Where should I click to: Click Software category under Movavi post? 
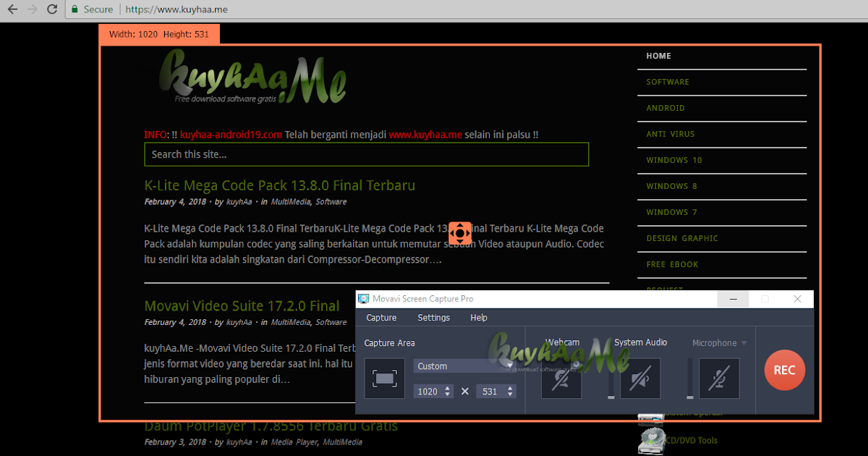pos(331,322)
